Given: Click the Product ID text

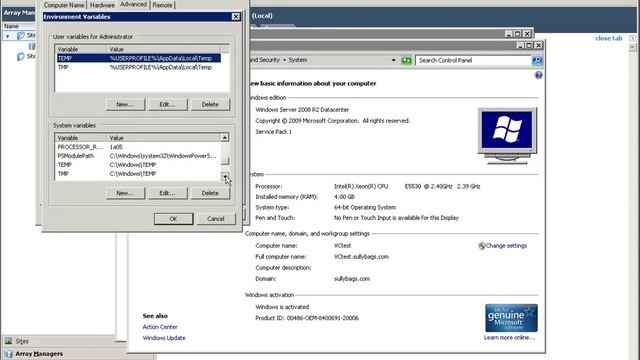Looking at the screenshot, I should click(307, 318).
